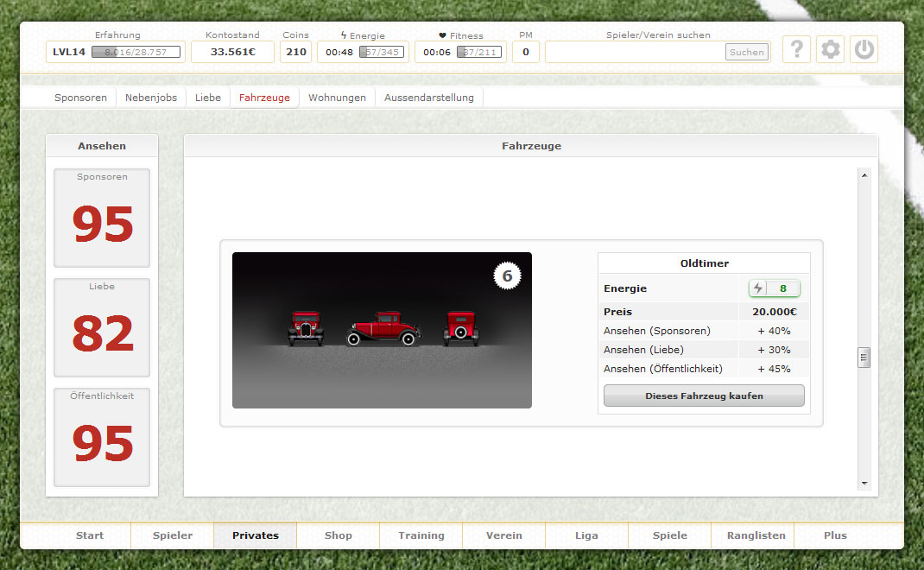Open Plus in bottom navigation

pyautogui.click(x=836, y=535)
